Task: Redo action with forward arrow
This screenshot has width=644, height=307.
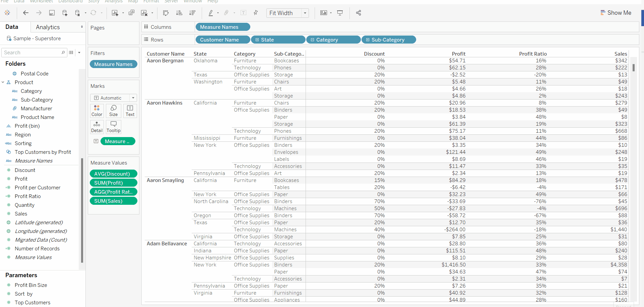Action: [x=39, y=13]
